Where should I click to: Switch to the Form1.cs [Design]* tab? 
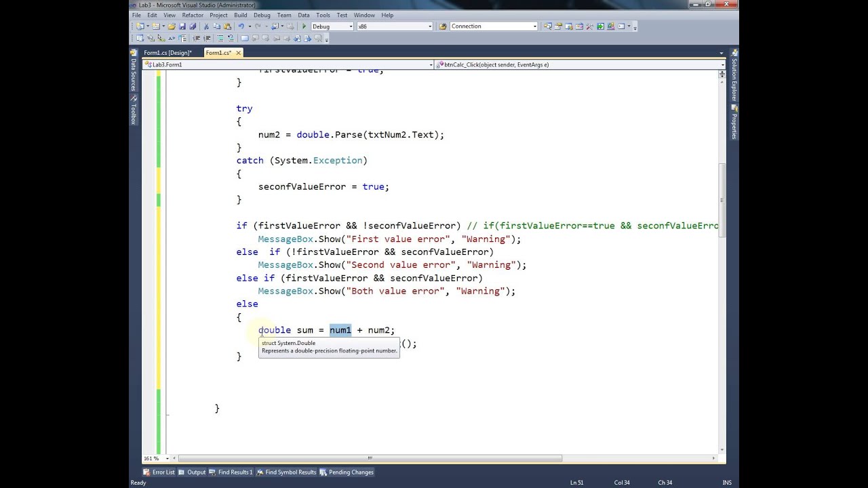pyautogui.click(x=167, y=53)
